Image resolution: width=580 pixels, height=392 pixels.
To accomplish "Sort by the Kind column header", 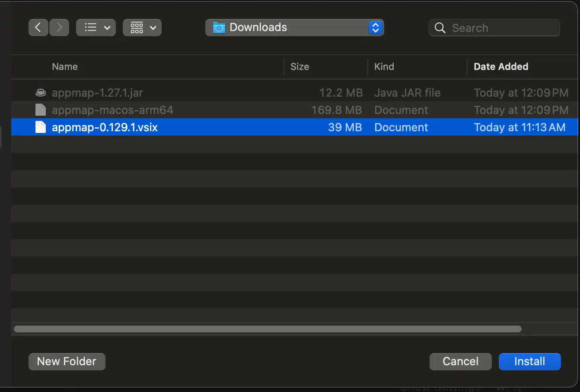I will (384, 66).
